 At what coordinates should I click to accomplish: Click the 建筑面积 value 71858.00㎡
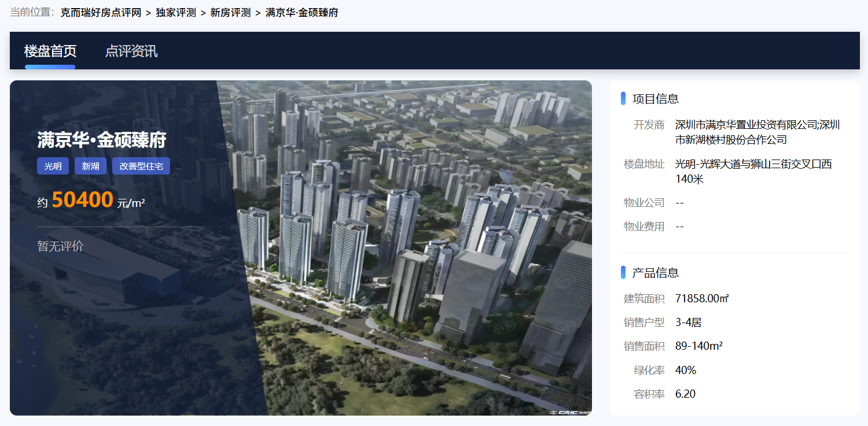click(x=702, y=299)
